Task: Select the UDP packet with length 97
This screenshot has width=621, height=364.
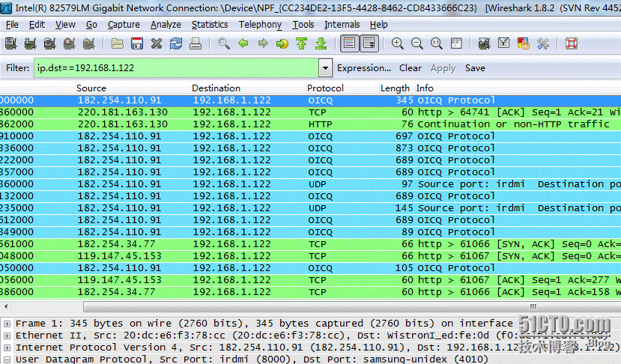Action: (310, 184)
